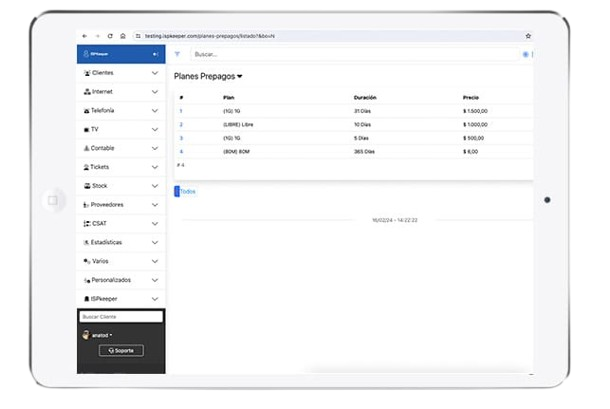Click the Estadísticas sidebar icon
Image resolution: width=610 pixels, height=409 pixels.
[x=86, y=242]
